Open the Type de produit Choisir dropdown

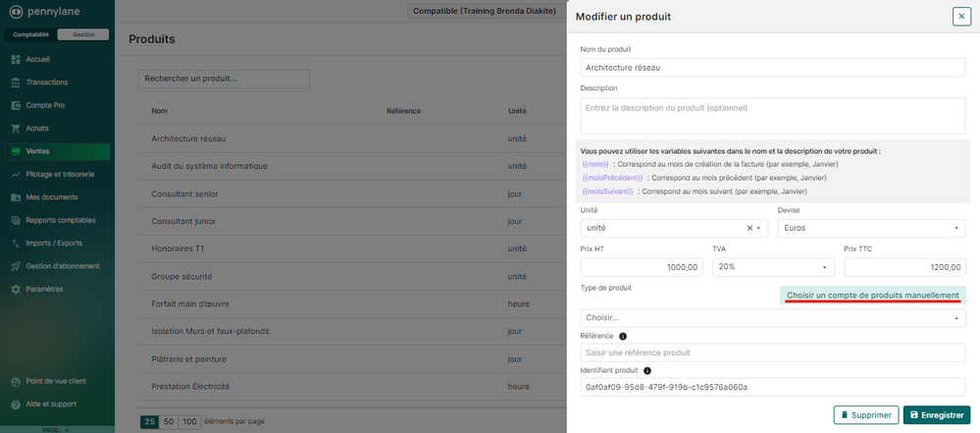(773, 317)
